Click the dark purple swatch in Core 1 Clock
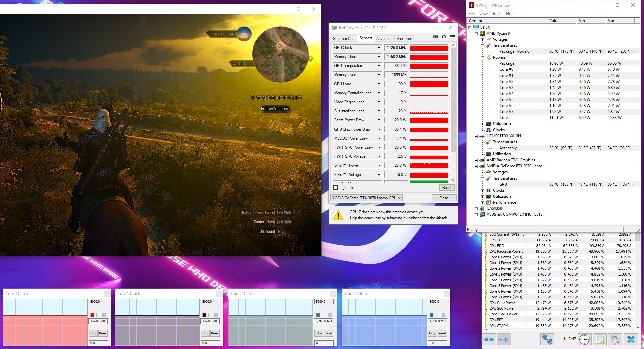The height and width of the screenshot is (349, 644). 204,315
